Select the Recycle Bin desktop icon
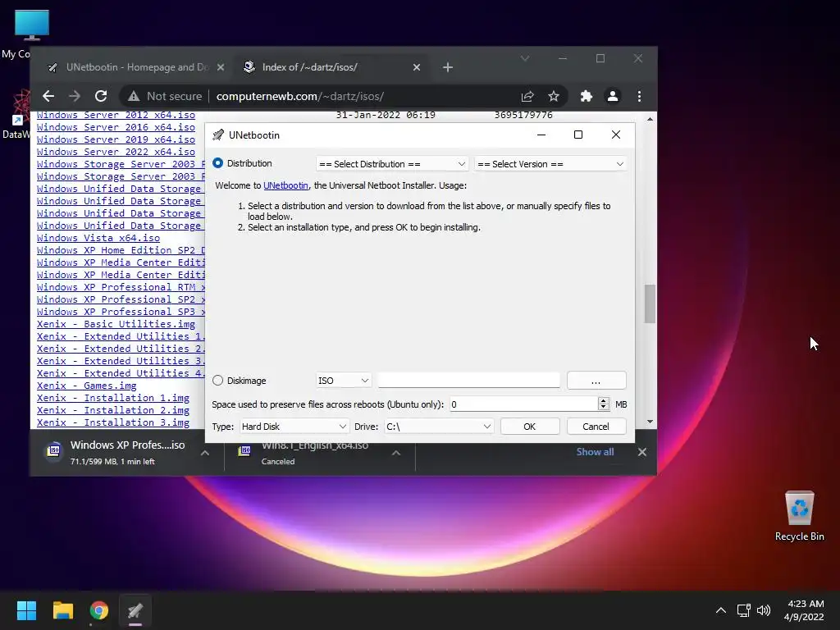Viewport: 840px width, 630px height. tap(799, 515)
